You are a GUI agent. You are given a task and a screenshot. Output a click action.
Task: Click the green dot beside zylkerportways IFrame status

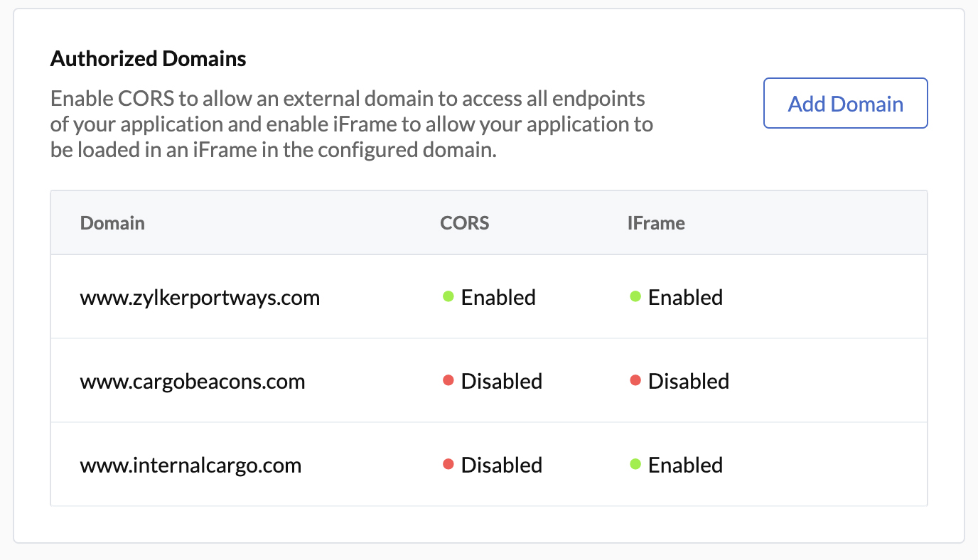635,297
